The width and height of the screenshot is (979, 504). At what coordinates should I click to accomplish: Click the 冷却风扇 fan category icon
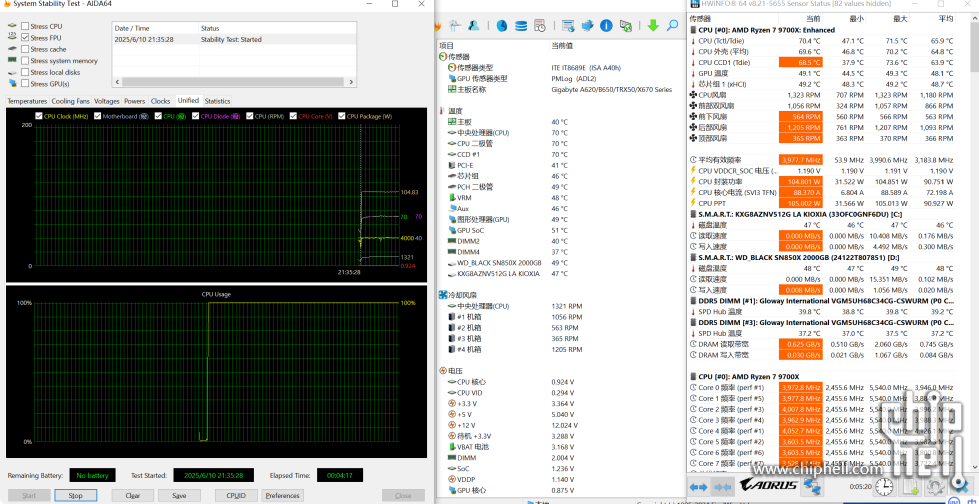[x=443, y=295]
